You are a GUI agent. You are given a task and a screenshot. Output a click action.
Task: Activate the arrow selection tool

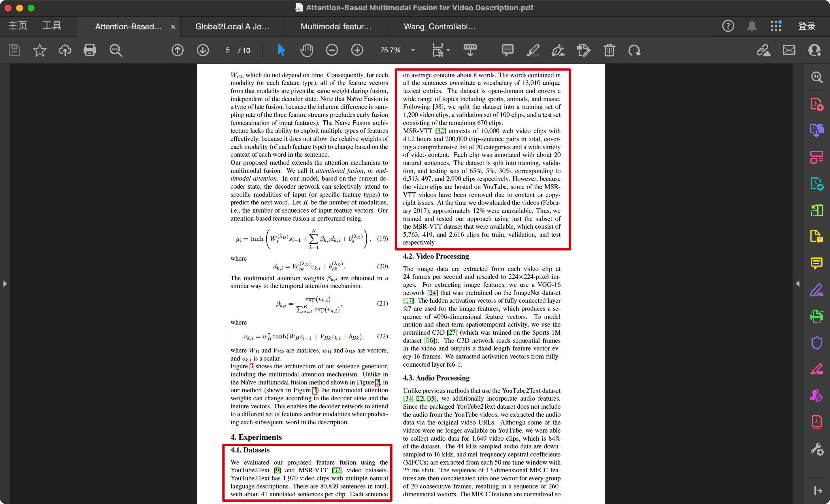coord(281,50)
